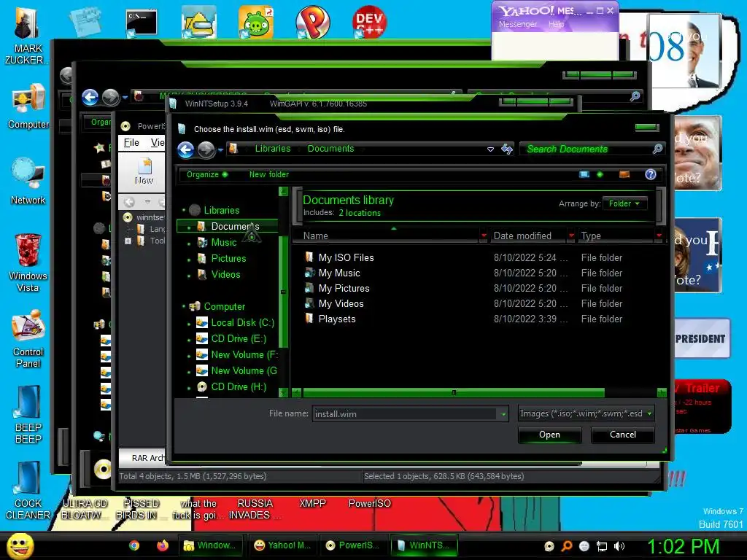Click the Search Documents field
The image size is (747, 560).
tap(587, 149)
